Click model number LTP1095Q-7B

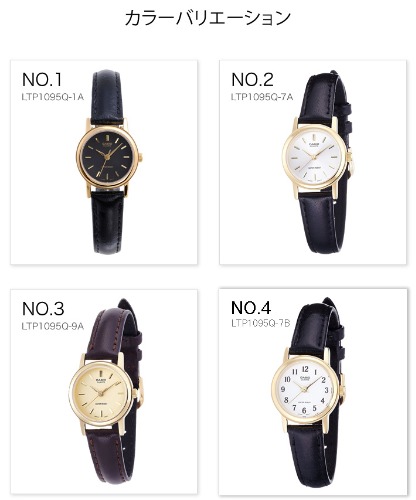coord(261,323)
